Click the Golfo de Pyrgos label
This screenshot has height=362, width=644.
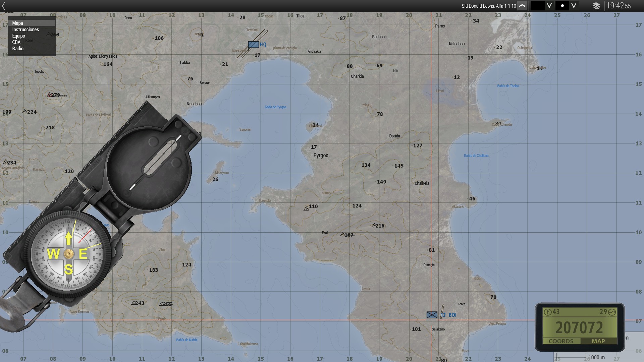coord(275,107)
